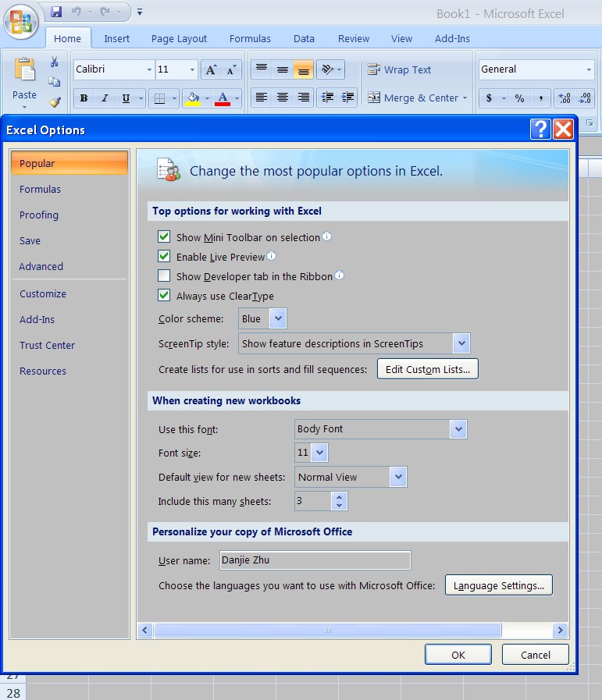Click the Borders icon

[159, 98]
